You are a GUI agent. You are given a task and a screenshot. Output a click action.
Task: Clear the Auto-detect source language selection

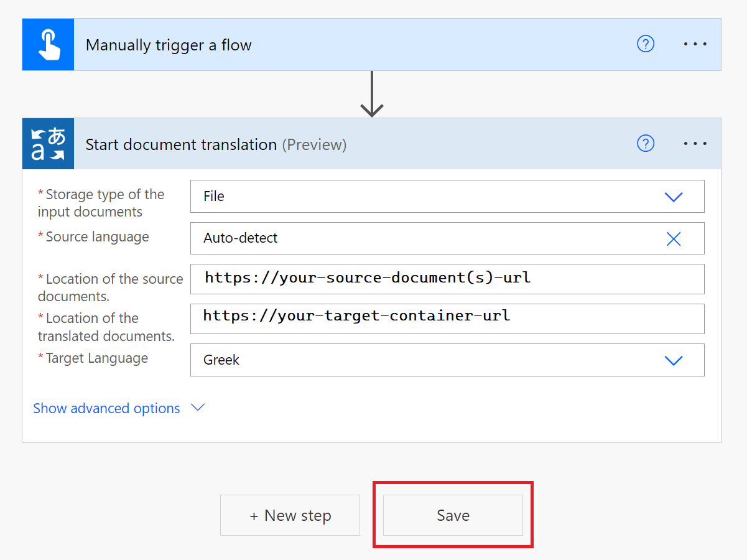674,238
